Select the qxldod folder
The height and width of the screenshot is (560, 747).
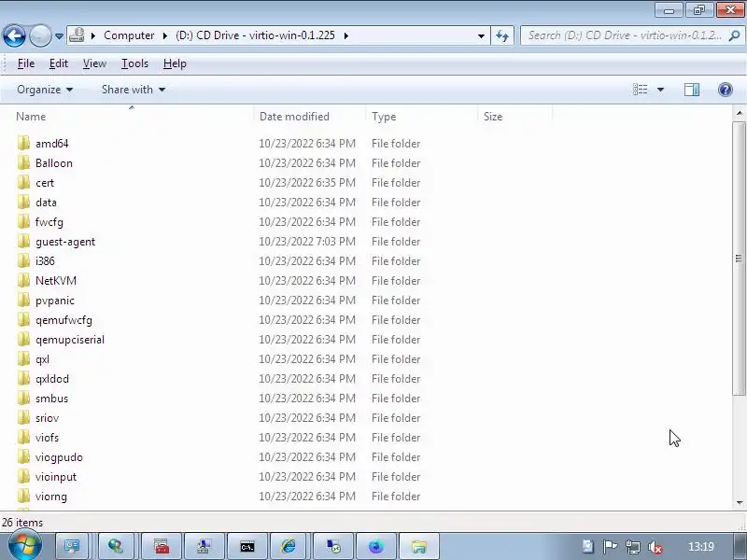[x=52, y=379]
